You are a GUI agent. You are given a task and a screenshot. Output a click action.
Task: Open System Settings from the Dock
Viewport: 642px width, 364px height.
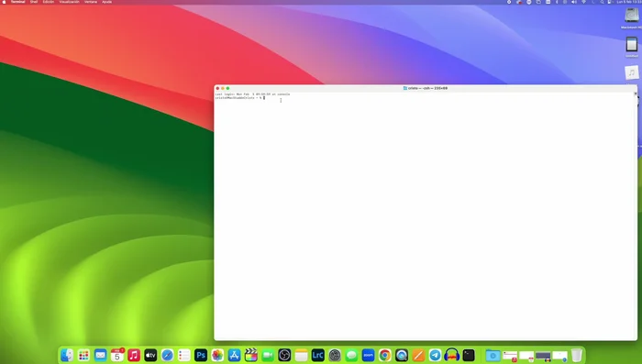(335, 355)
